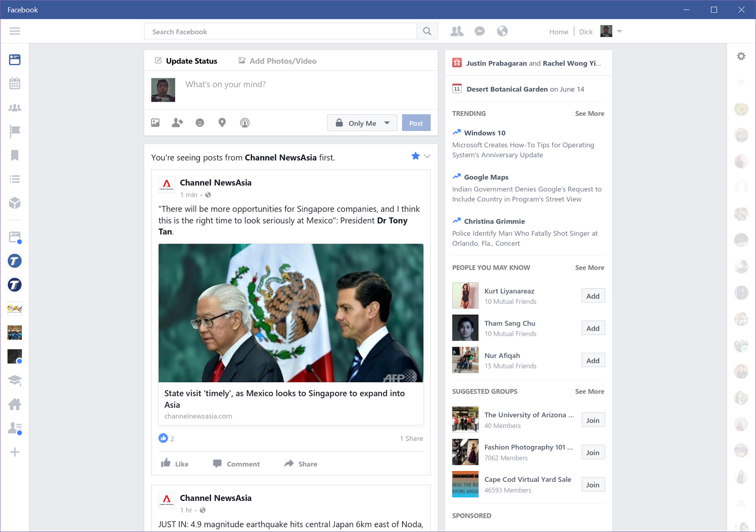Go to Home in top bar

[x=558, y=32]
